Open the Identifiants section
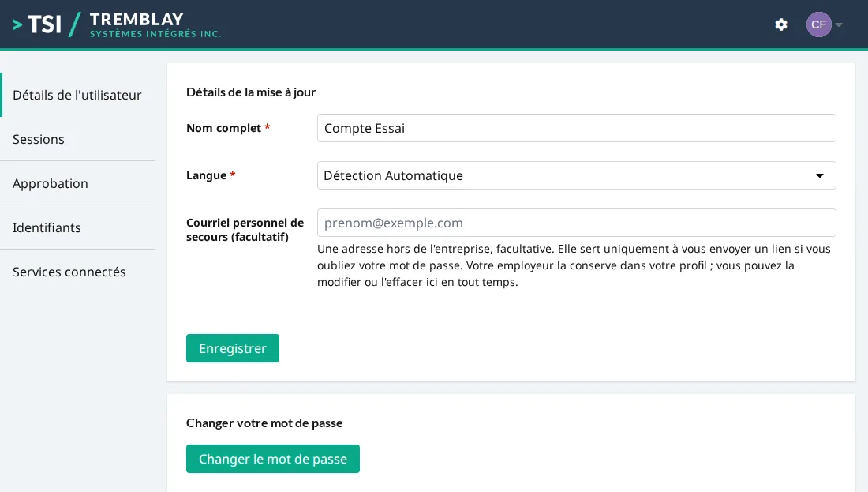Screen dimensions: 868x492 click(77, 227)
